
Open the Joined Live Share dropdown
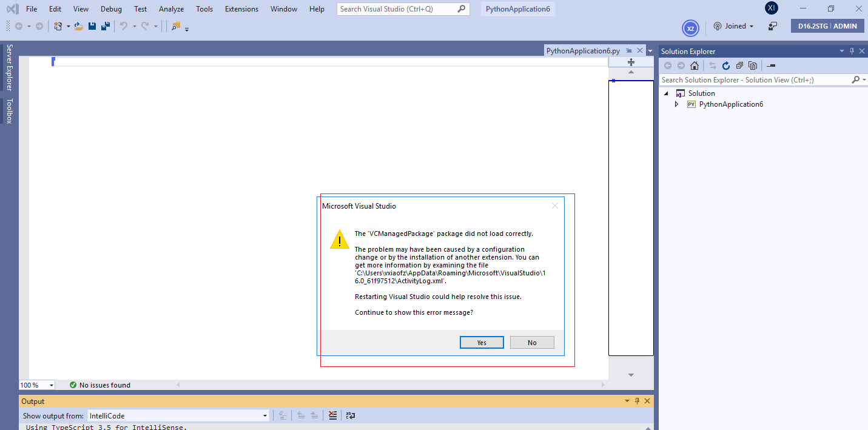752,27
